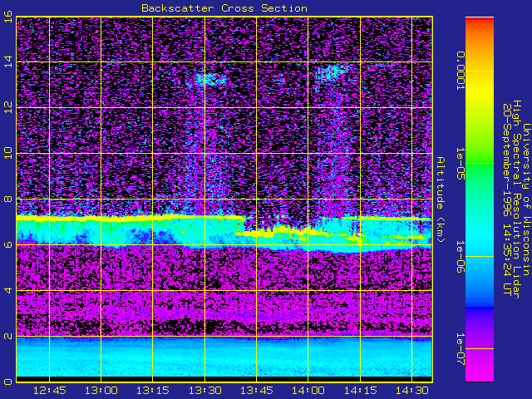
Task: Click 'University of Wisconsin' text
Action: [x=526, y=199]
